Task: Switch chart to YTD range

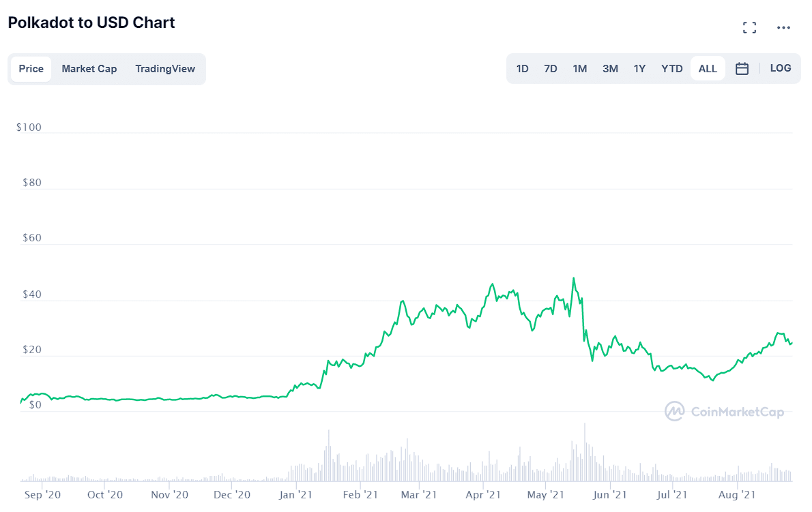Action: pos(672,69)
